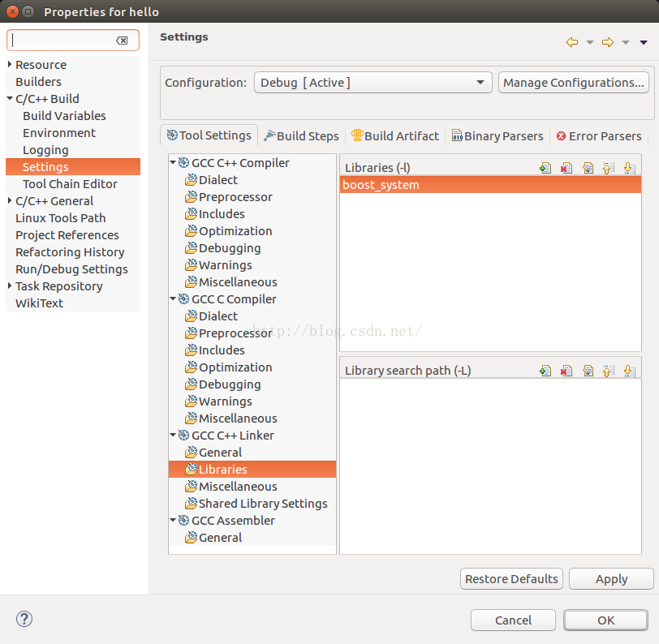Viewport: 659px width, 644px height.
Task: Cancel the properties dialog
Action: click(x=513, y=620)
